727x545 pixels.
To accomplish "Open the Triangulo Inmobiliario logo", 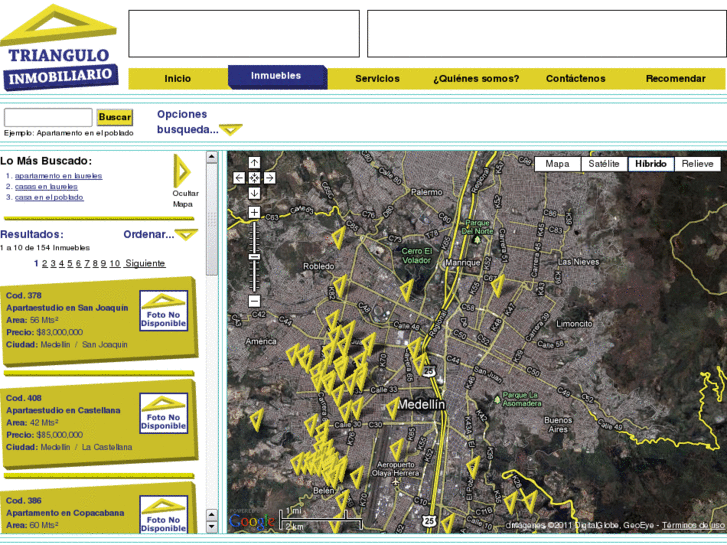I will tap(58, 48).
